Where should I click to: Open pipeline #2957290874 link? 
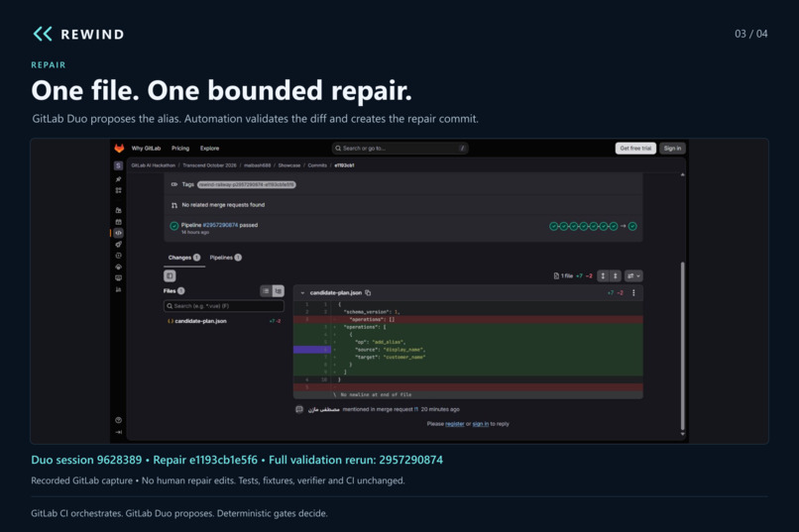click(x=220, y=225)
